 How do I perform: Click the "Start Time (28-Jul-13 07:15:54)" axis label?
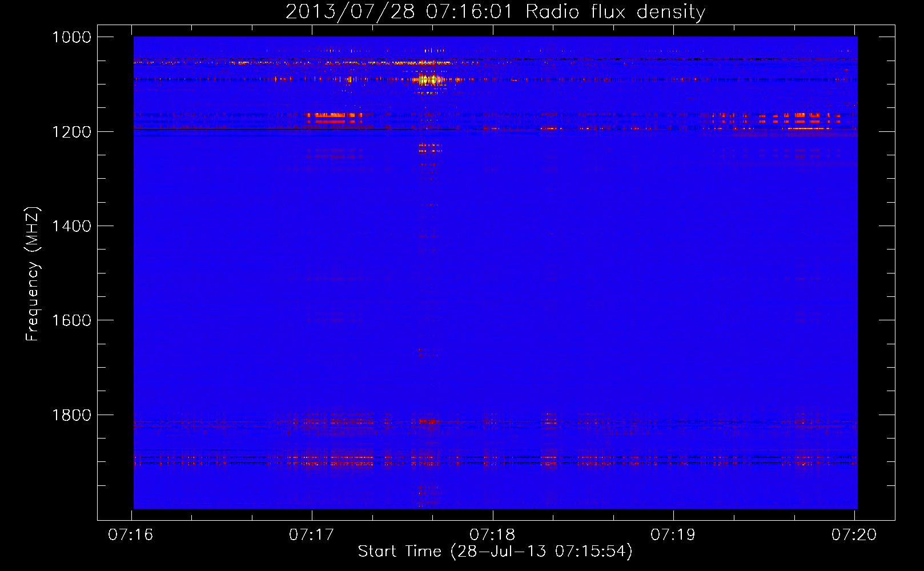(495, 552)
